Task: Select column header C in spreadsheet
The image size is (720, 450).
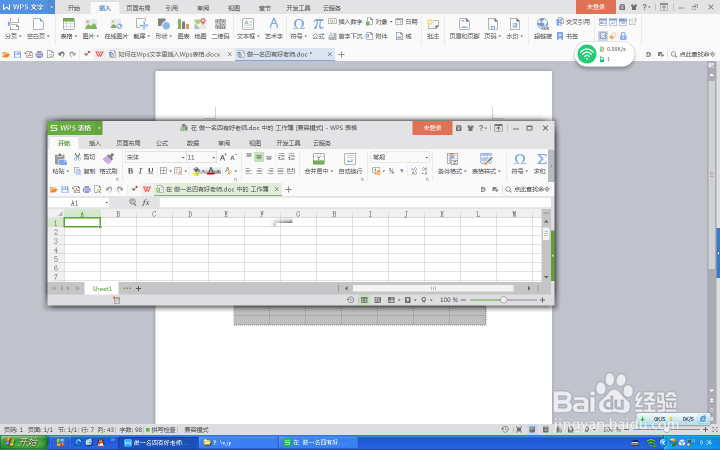Action: (x=154, y=214)
